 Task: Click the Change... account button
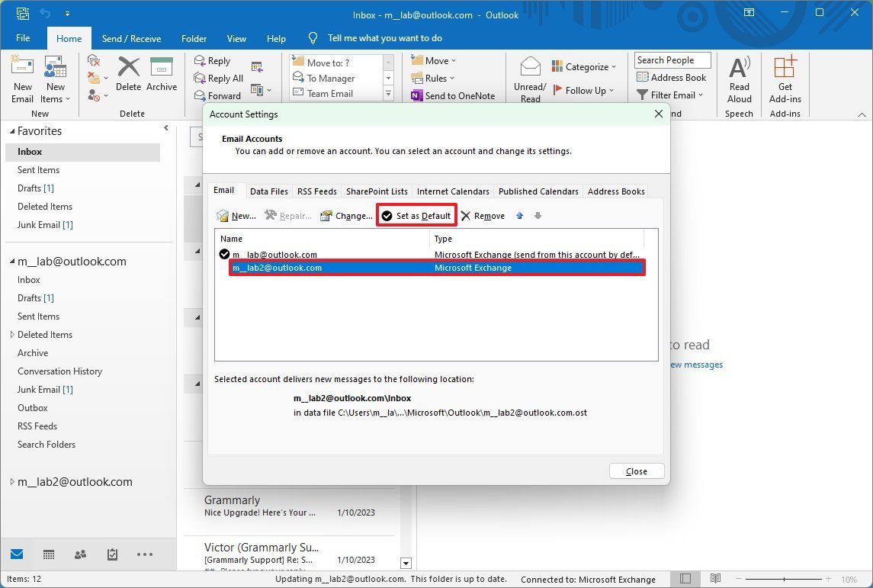coord(345,216)
